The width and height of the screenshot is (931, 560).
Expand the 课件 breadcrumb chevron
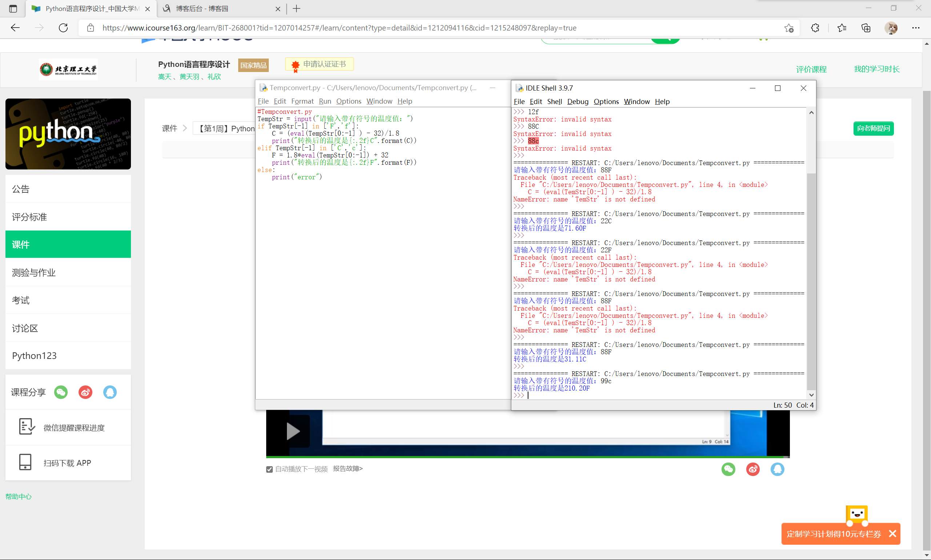point(185,128)
